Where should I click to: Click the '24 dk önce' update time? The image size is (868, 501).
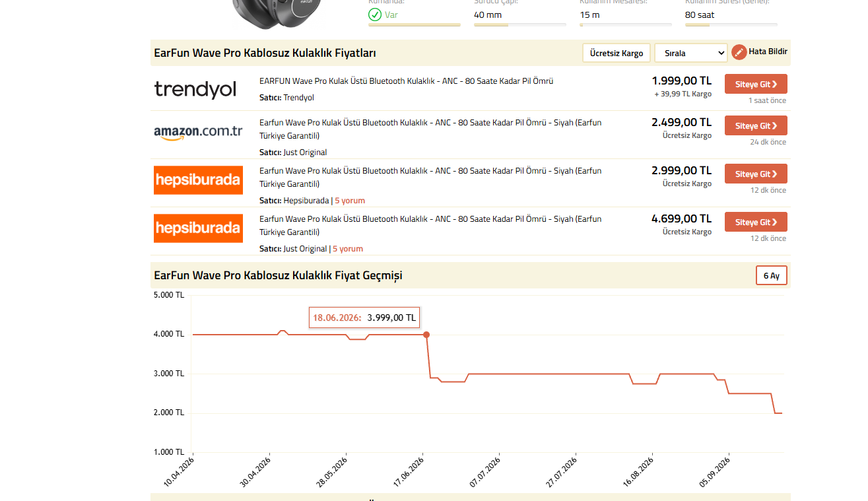768,142
